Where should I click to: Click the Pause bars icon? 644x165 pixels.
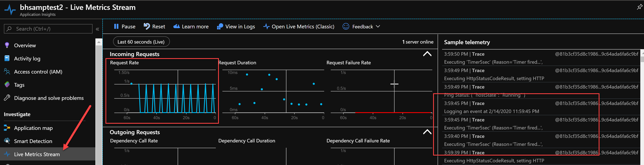pos(116,26)
